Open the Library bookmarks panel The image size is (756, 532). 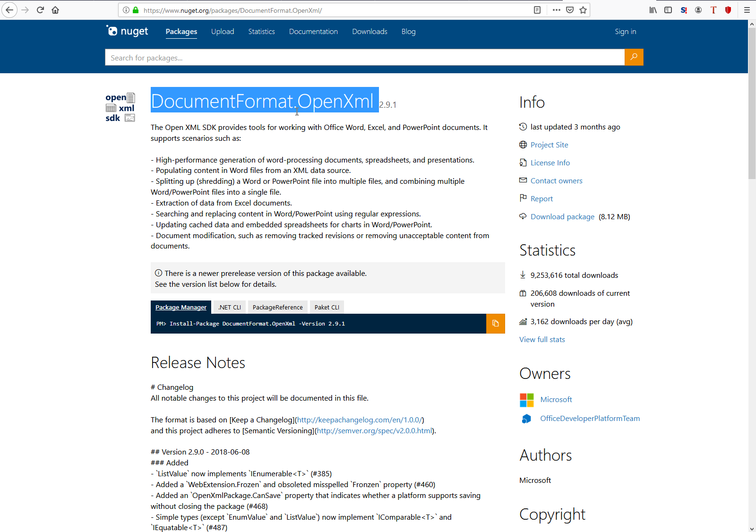653,10
